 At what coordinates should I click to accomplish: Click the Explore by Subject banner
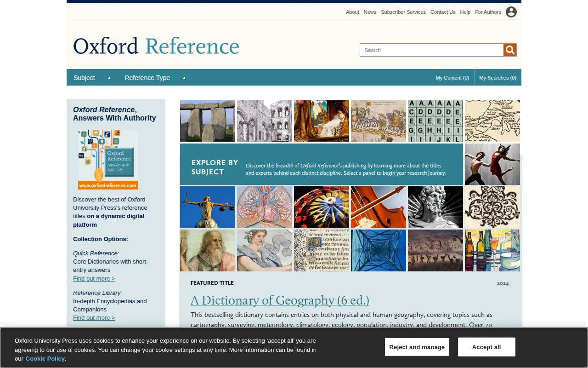322,164
